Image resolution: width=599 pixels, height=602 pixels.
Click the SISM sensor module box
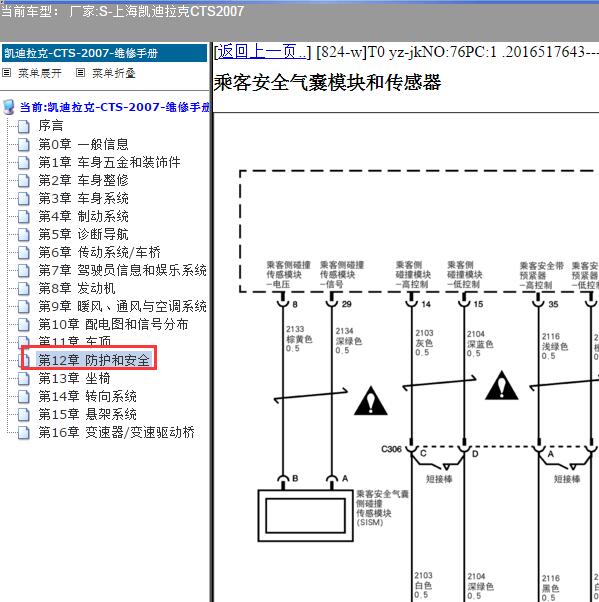(305, 516)
